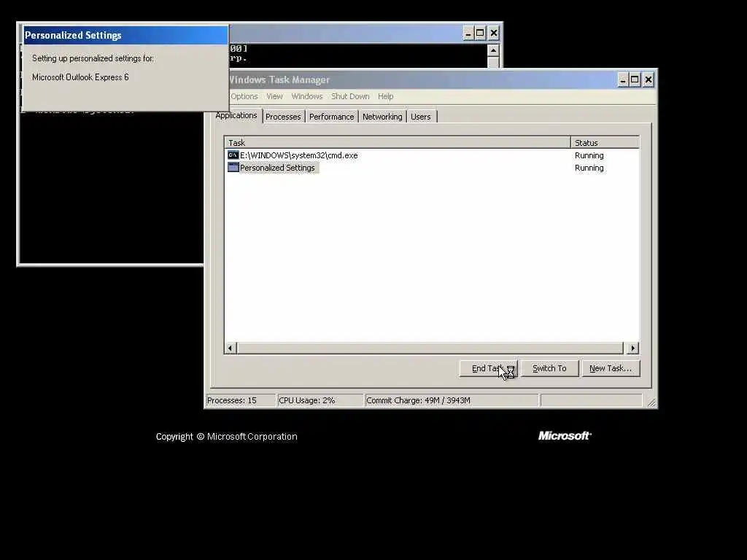Image resolution: width=747 pixels, height=560 pixels.
Task: Switch to the Networking tab
Action: pos(382,117)
